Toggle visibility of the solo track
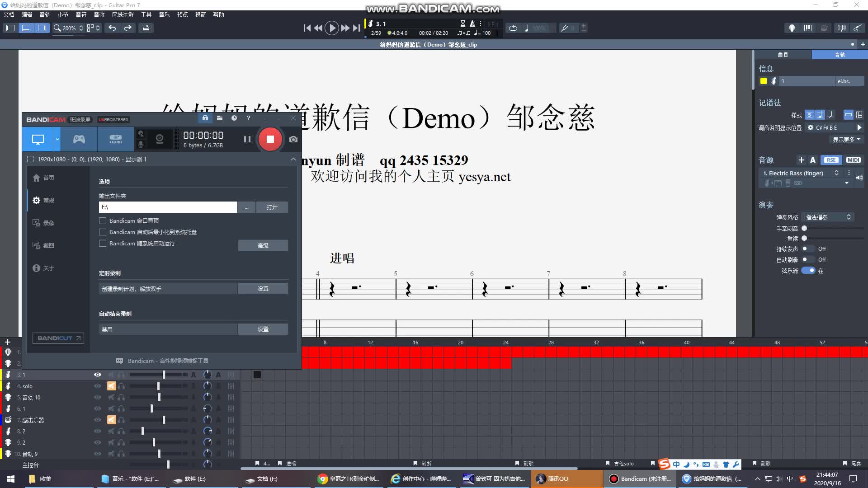Image resolution: width=868 pixels, height=488 pixels. (x=97, y=386)
